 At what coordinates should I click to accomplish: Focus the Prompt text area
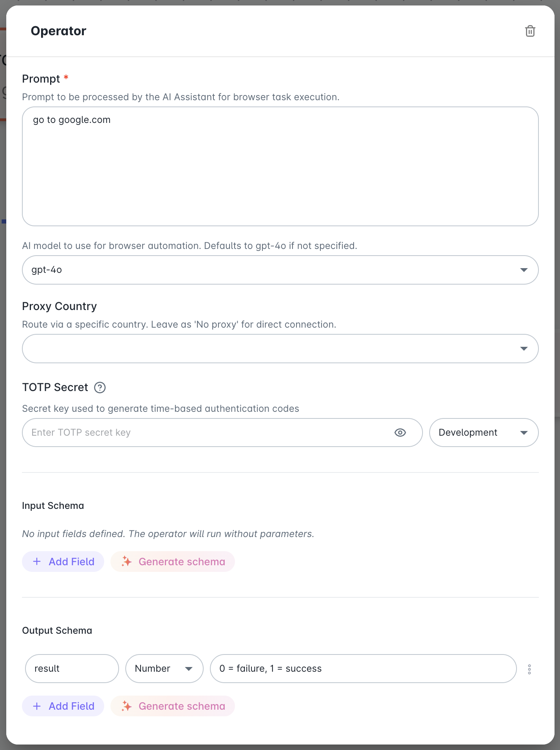tap(280, 166)
